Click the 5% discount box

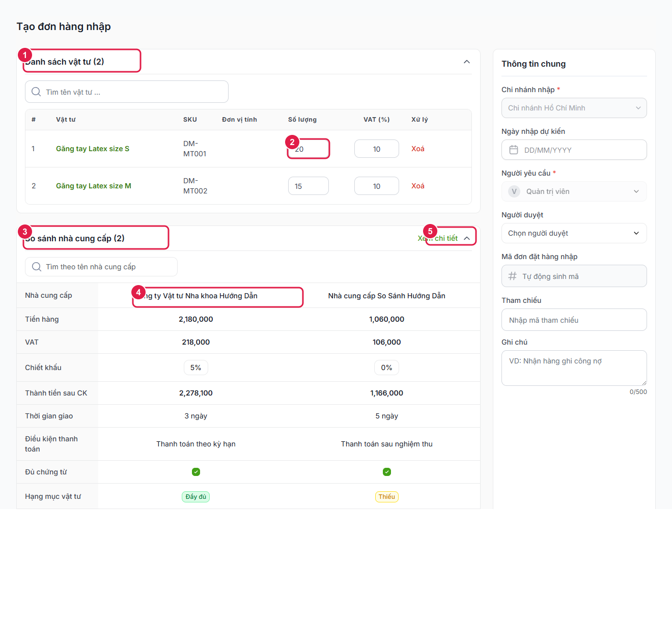(x=196, y=368)
